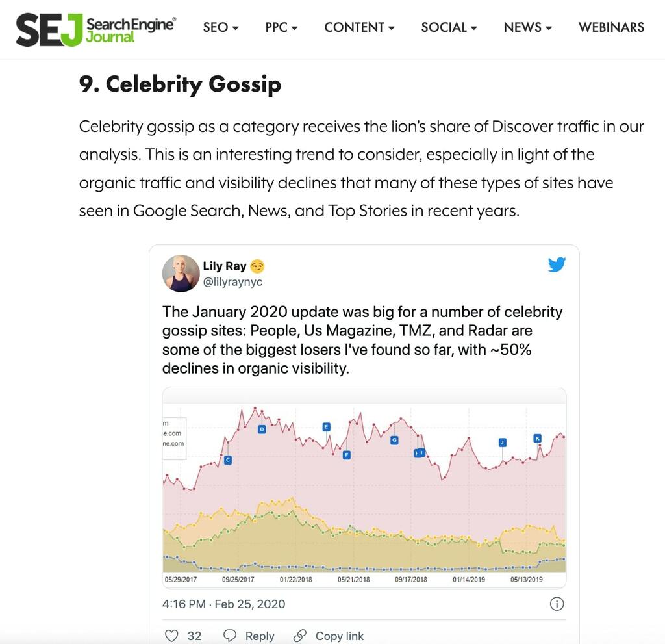
Task: Expand the PPC dropdown menu
Action: [x=281, y=27]
